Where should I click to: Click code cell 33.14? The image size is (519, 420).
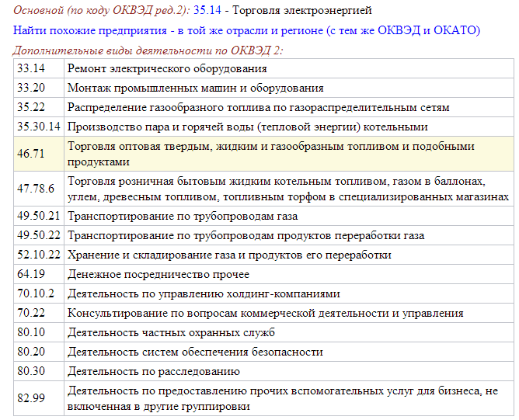click(39, 68)
